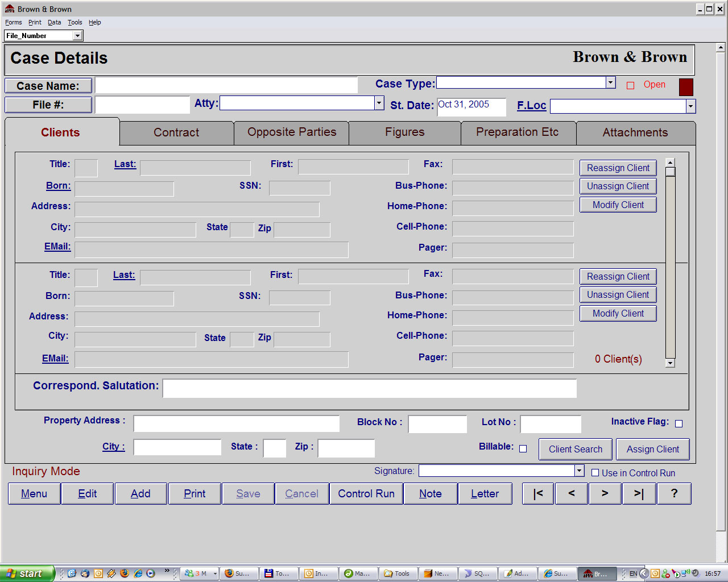The height and width of the screenshot is (582, 728).
Task: Click the dark red color box near Open
Action: (686, 87)
